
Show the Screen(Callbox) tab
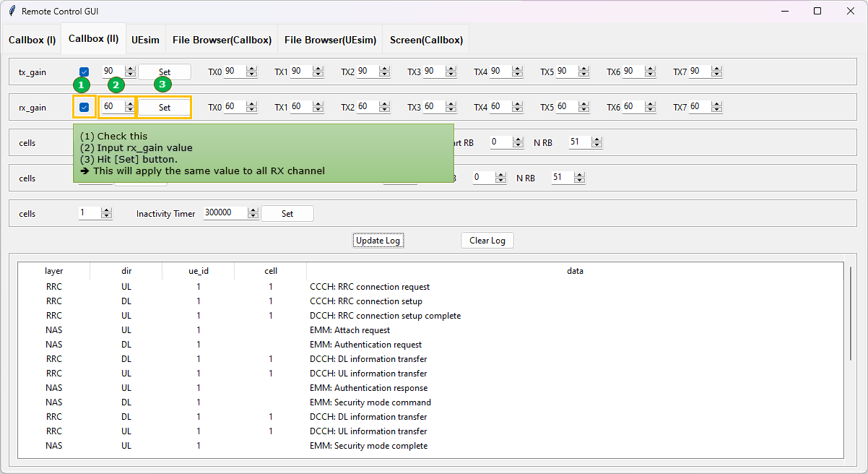tap(426, 40)
